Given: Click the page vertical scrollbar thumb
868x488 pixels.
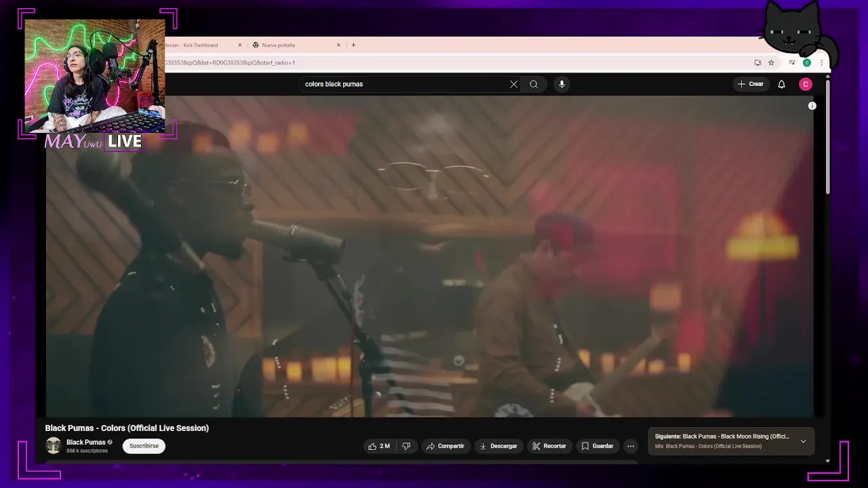Looking at the screenshot, I should pos(828,136).
